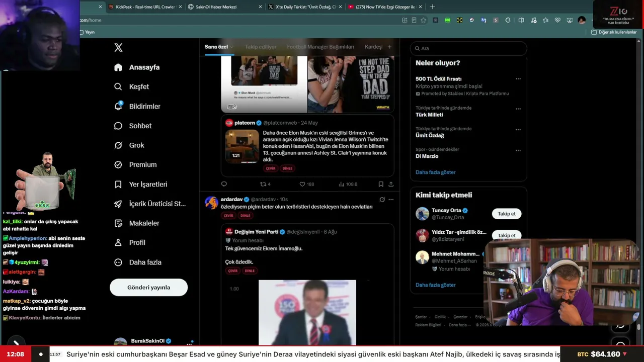The width and height of the screenshot is (644, 362).
Task: Follow Tuncay Orta with Takip et
Action: coord(507,214)
